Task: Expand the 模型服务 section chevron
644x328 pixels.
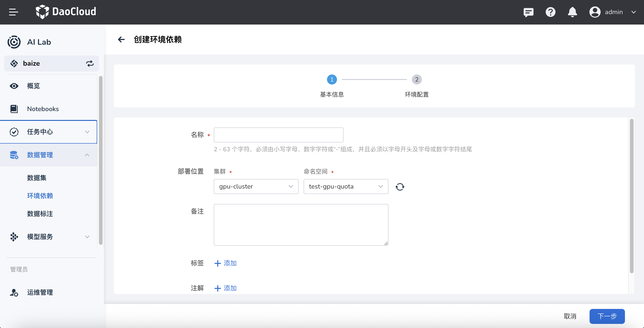Action: coord(87,237)
